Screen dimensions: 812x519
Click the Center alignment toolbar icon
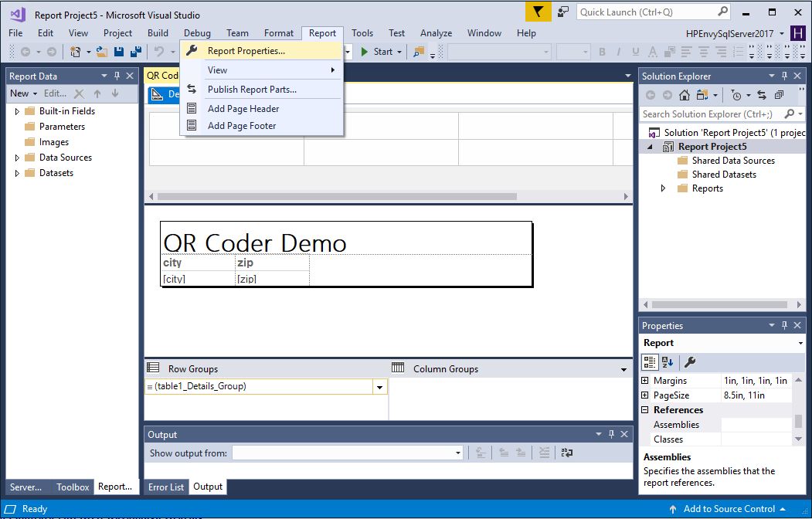click(x=704, y=52)
